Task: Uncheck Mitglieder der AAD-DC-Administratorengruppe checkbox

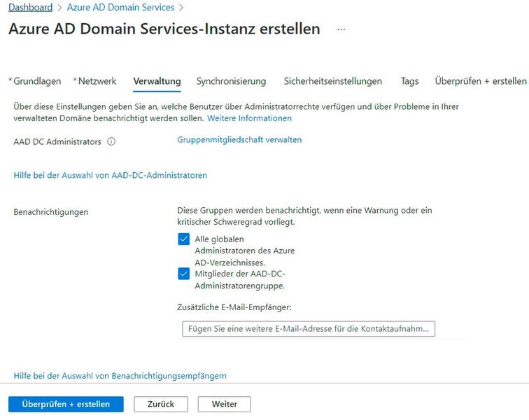Action: tap(183, 274)
